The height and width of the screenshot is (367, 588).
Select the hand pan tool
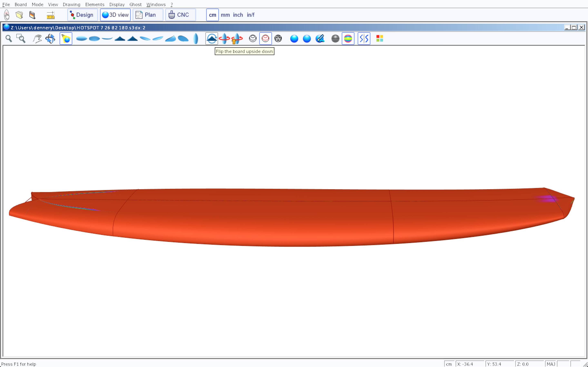pos(37,39)
